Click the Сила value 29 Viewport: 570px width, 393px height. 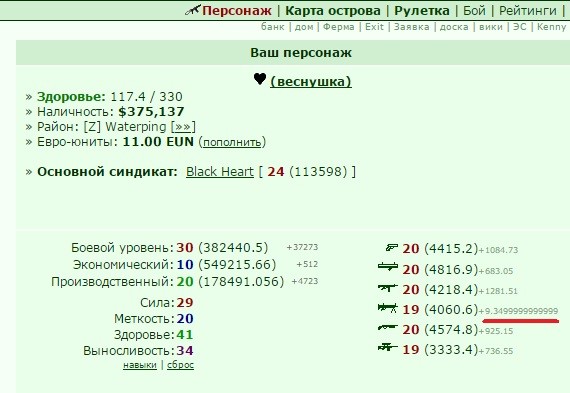(x=185, y=302)
